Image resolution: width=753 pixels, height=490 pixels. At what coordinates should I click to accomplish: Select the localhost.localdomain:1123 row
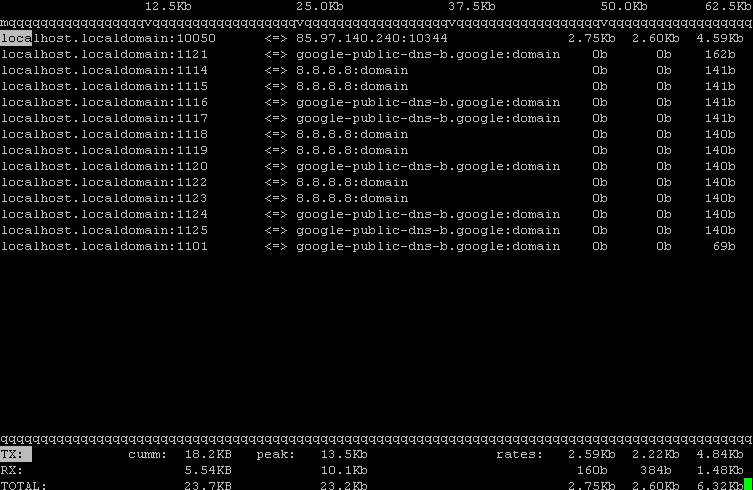tap(368, 198)
